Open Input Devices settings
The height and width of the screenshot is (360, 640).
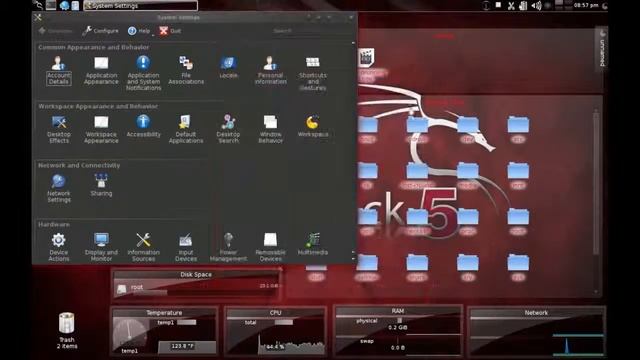tap(186, 247)
